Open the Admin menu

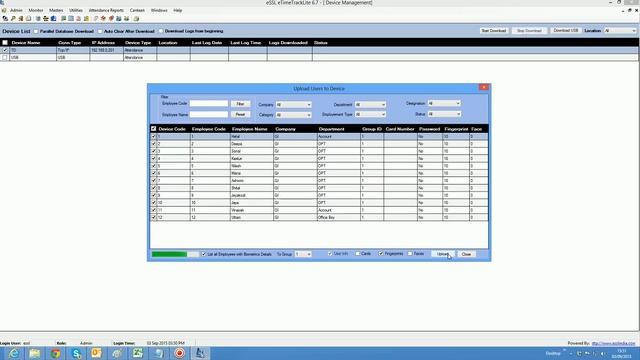point(16,10)
